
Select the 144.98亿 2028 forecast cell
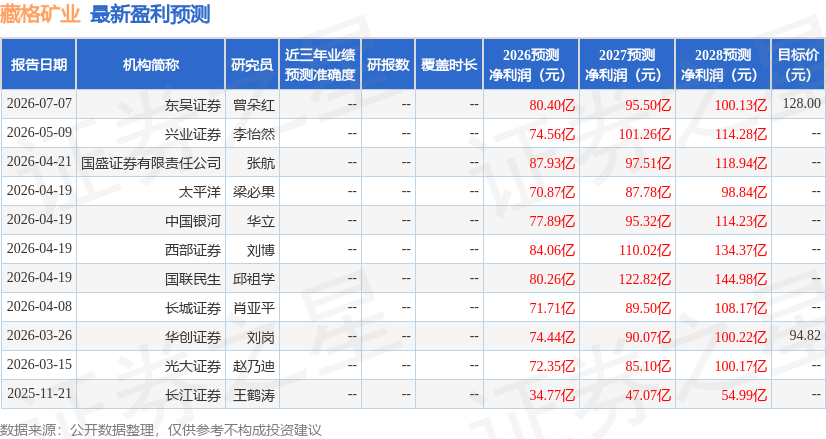741,279
